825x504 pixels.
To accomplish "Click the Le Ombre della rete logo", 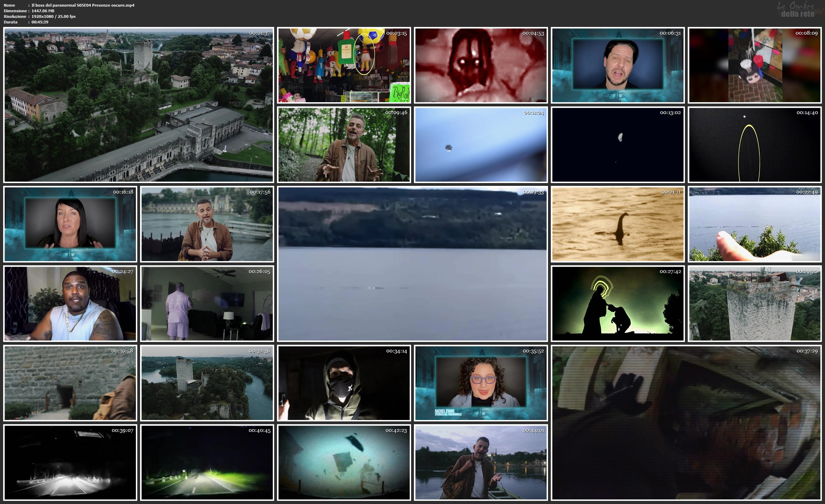I will click(x=797, y=10).
